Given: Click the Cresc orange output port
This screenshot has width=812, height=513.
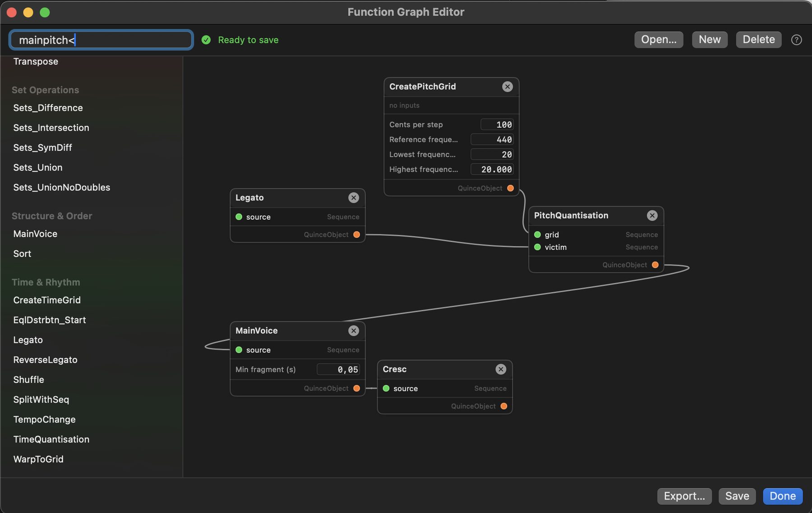Looking at the screenshot, I should 504,406.
